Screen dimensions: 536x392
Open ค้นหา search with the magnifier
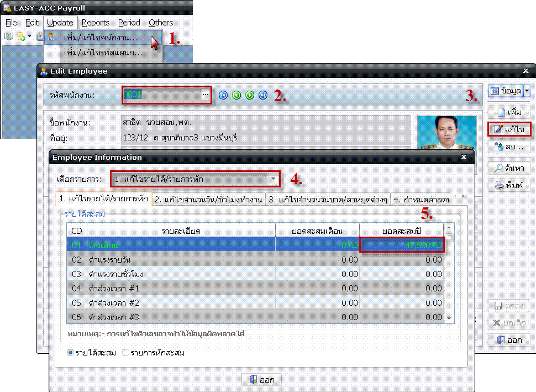click(x=509, y=168)
